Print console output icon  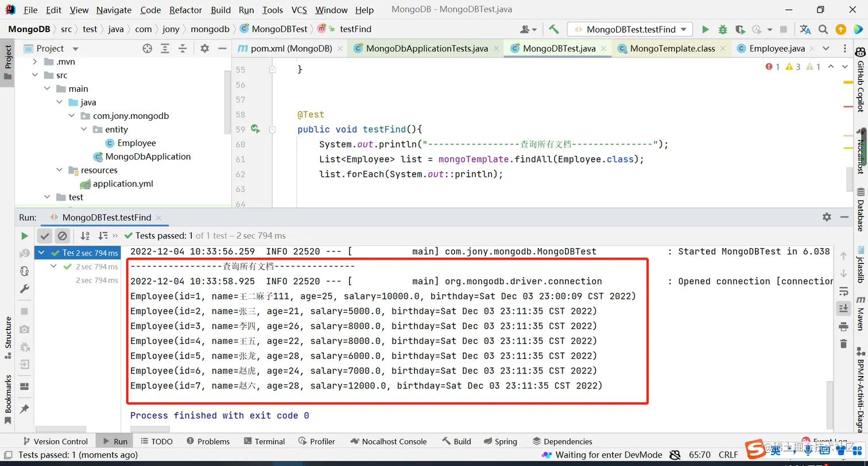[843, 327]
